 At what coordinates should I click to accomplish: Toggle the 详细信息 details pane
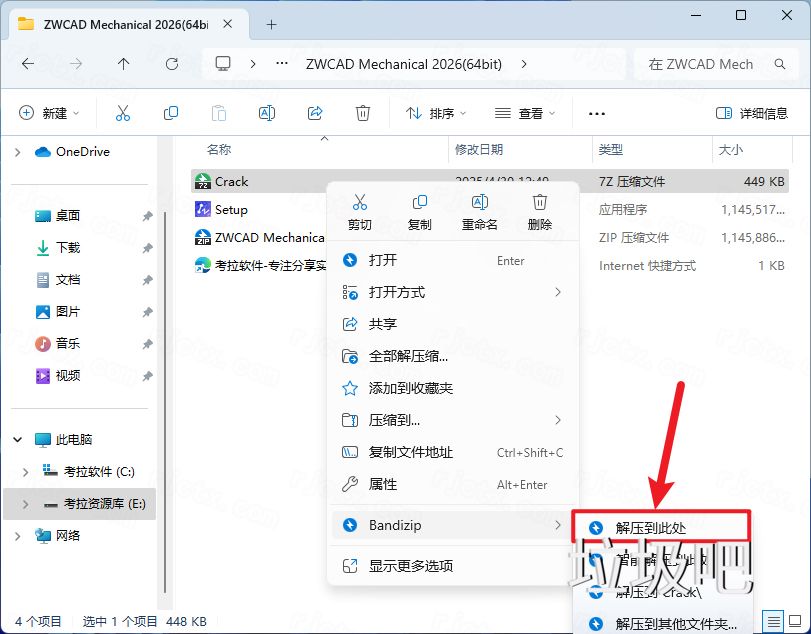751,113
